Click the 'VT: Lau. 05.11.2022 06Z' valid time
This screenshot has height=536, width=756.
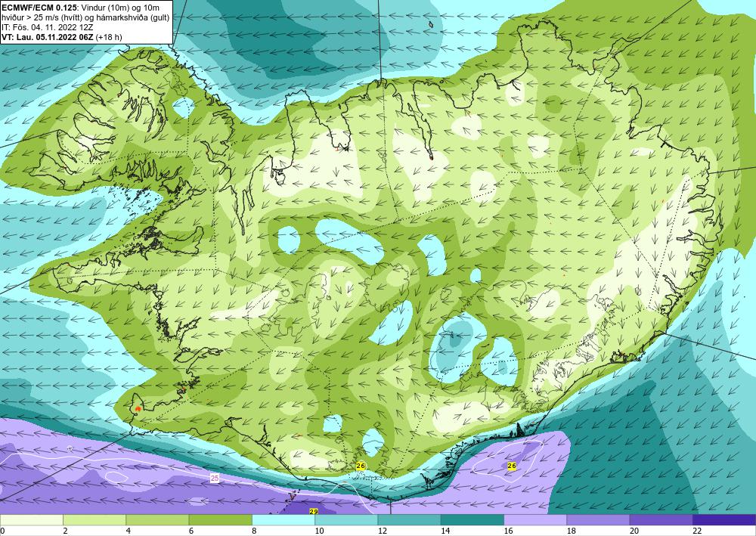(48, 37)
